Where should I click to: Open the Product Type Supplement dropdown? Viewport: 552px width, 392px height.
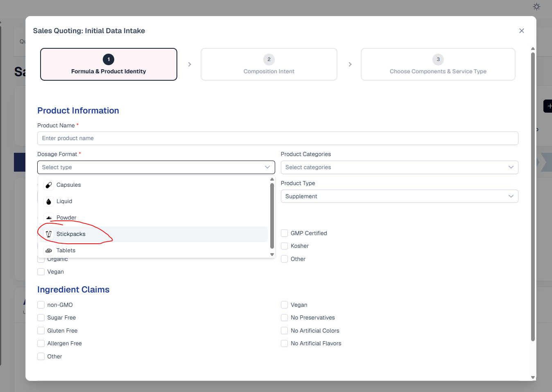tap(399, 196)
